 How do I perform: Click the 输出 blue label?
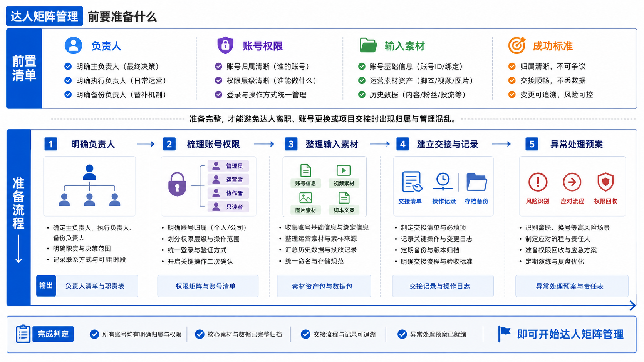(46, 285)
